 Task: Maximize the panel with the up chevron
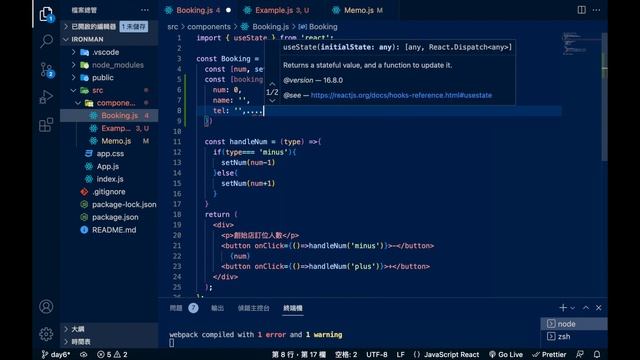pyautogui.click(x=586, y=308)
